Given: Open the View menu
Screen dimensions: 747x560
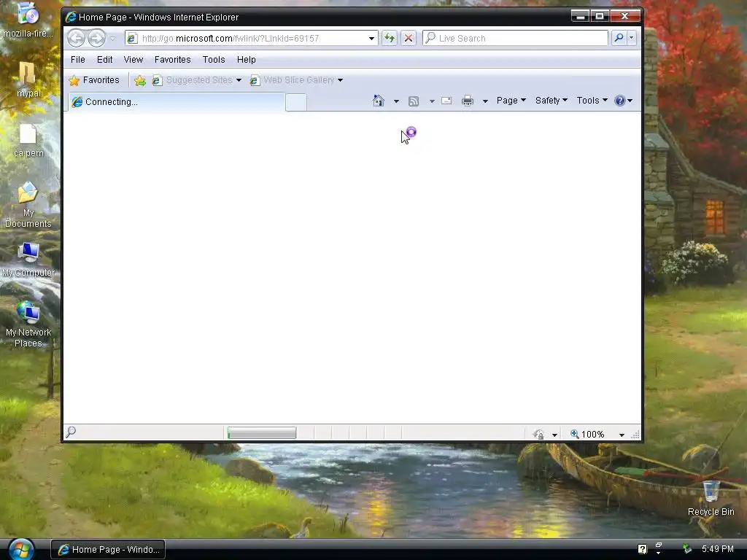Looking at the screenshot, I should click(x=133, y=60).
